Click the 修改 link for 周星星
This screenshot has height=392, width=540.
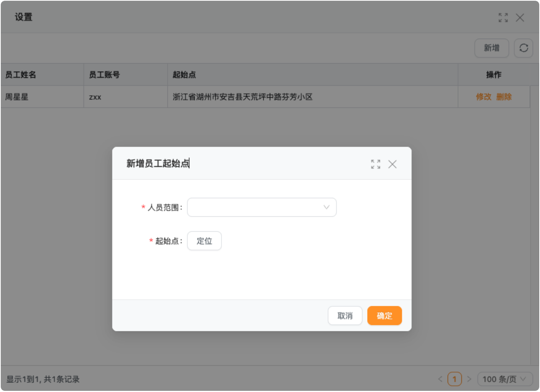click(x=483, y=97)
